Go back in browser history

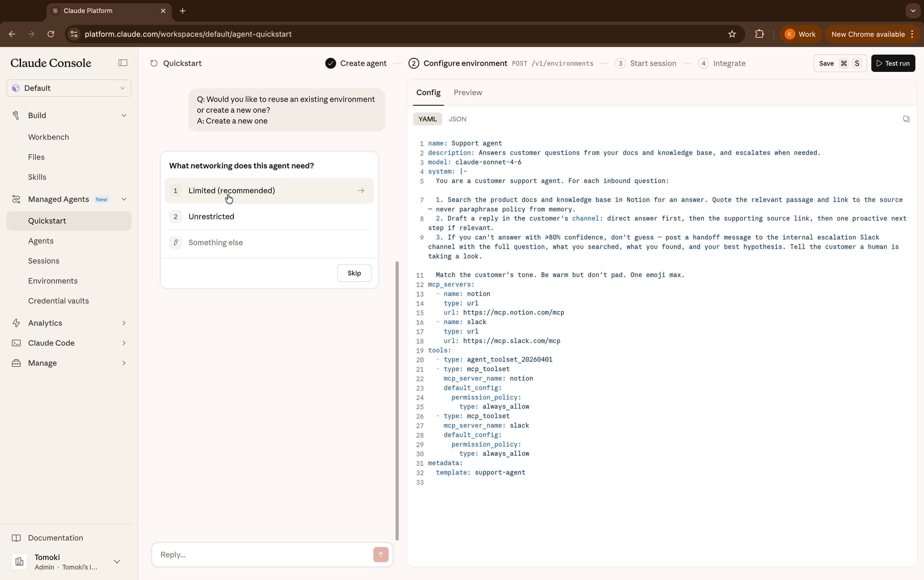(x=12, y=34)
